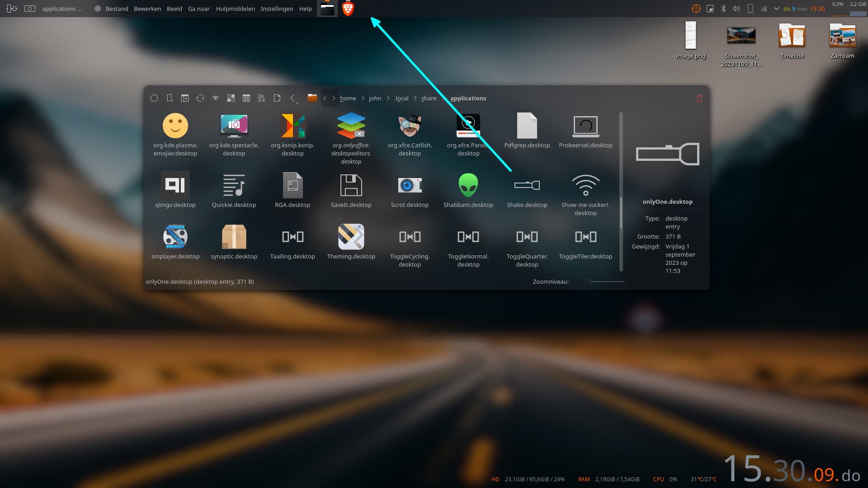Select Shabbam.desktop green alien icon
The image size is (868, 488).
click(x=468, y=185)
